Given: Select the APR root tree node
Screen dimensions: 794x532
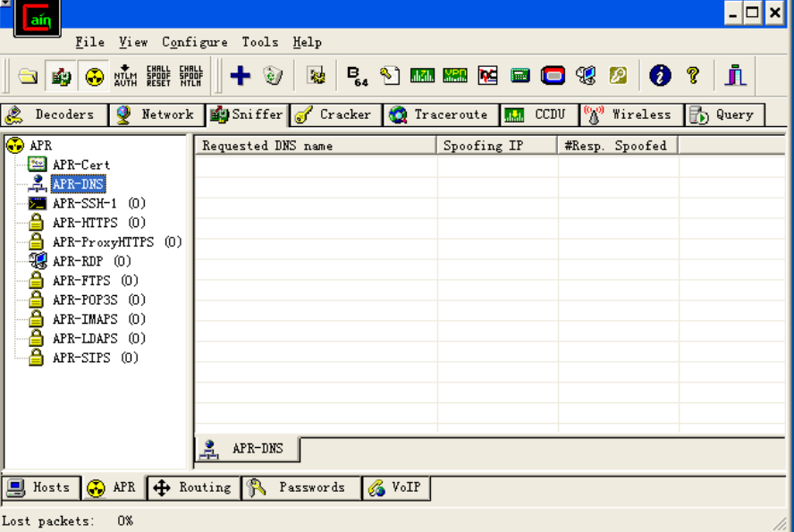Looking at the screenshot, I should point(40,146).
